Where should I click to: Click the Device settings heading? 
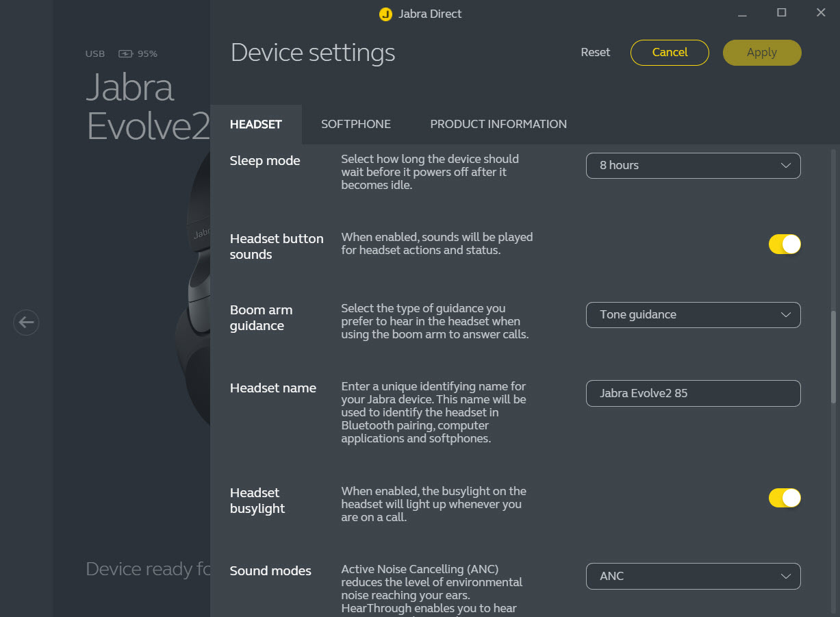313,53
